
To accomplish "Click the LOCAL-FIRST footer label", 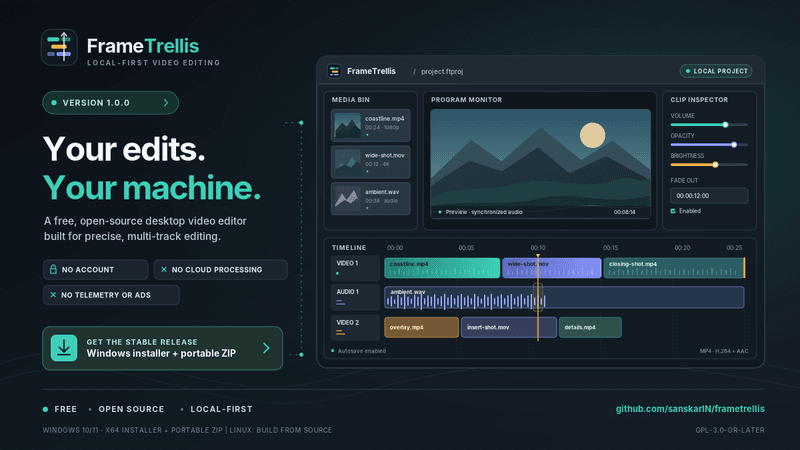I will (221, 409).
